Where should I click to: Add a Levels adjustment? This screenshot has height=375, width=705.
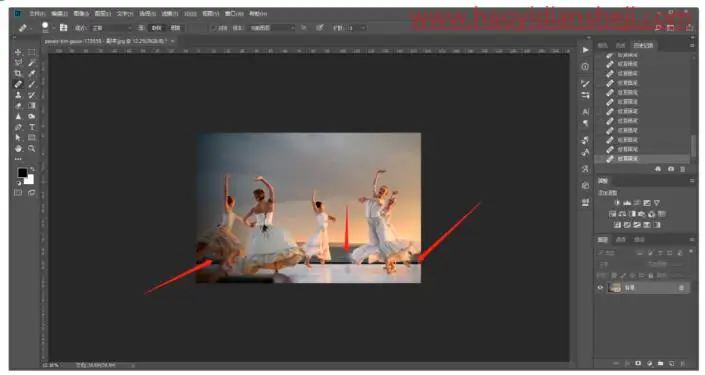tap(627, 203)
